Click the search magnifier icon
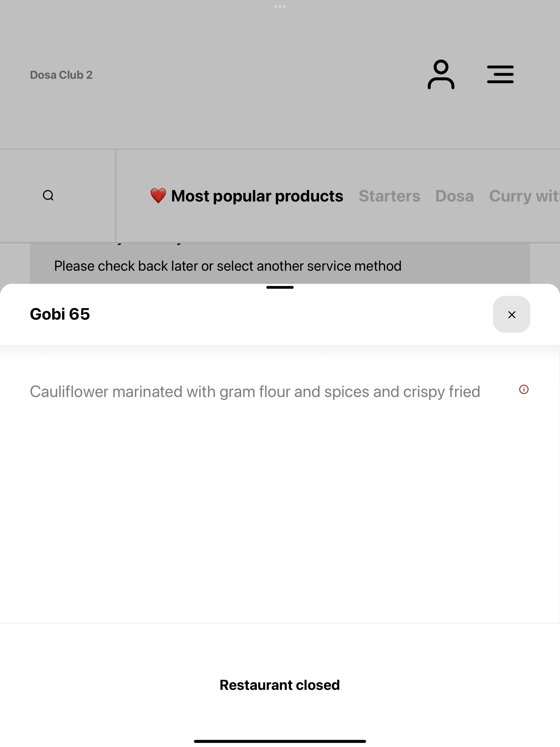The image size is (560, 747). 48,195
